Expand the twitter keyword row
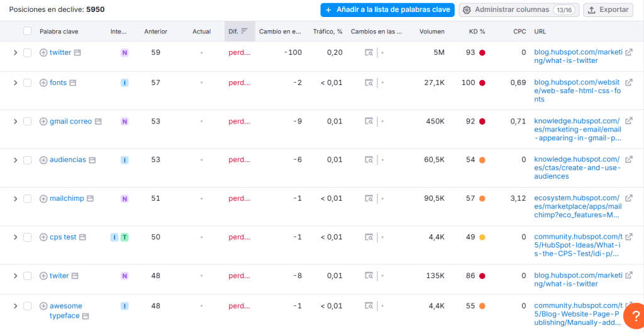 coord(15,53)
